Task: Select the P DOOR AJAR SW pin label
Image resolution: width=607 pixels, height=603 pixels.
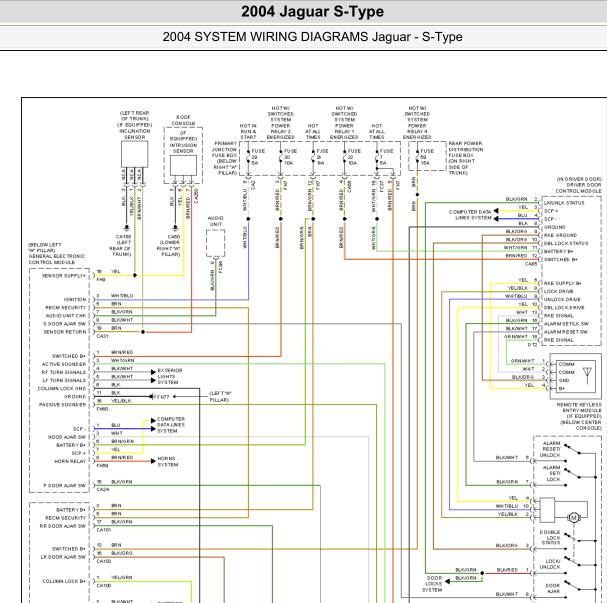Action: (65, 485)
